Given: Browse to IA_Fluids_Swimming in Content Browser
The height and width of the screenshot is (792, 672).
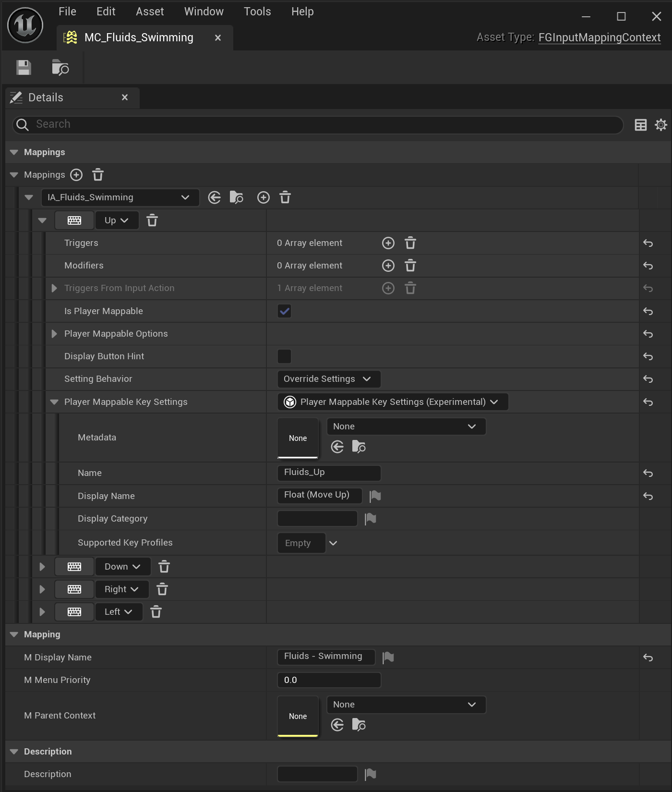Looking at the screenshot, I should [237, 197].
